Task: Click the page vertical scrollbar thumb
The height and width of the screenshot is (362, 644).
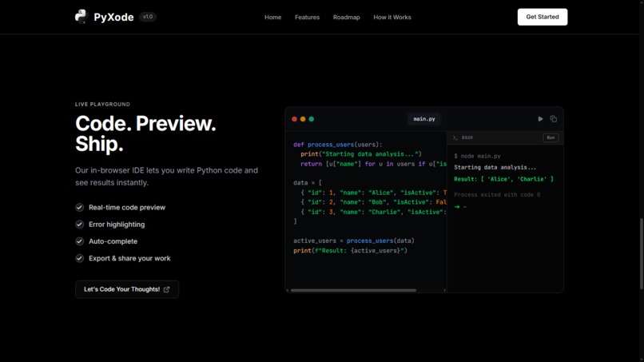Action: point(641,254)
